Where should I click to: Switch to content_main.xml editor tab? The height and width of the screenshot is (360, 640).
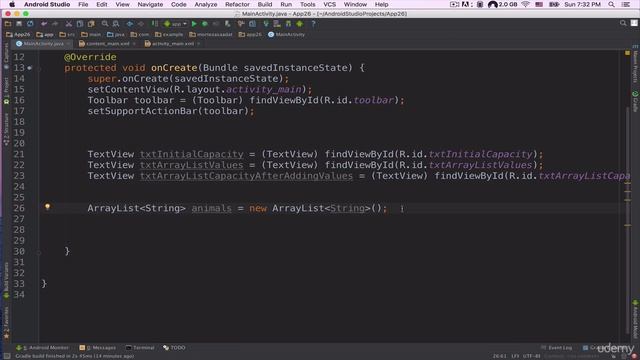click(107, 44)
